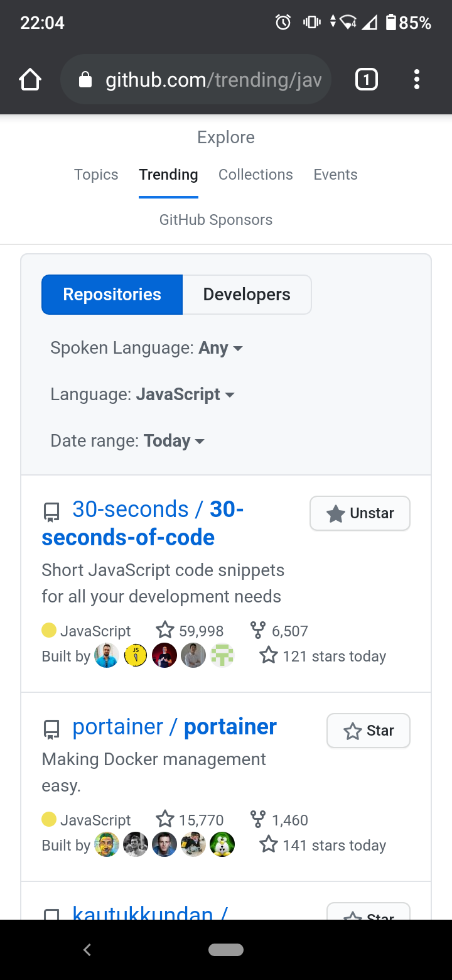Open the Collections tab
The height and width of the screenshot is (980, 452).
tap(255, 174)
